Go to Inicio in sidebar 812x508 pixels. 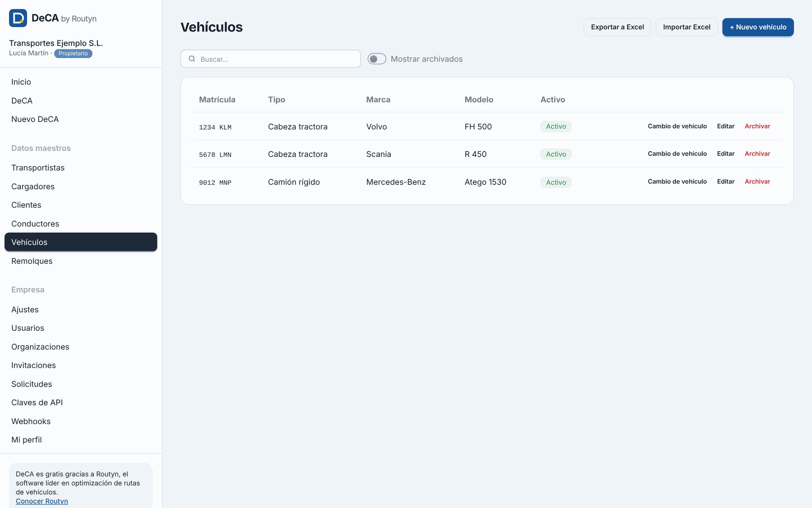(81, 82)
